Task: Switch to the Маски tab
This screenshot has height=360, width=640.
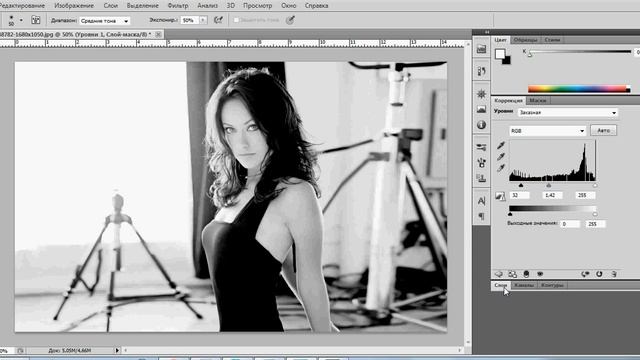Action: pyautogui.click(x=538, y=100)
